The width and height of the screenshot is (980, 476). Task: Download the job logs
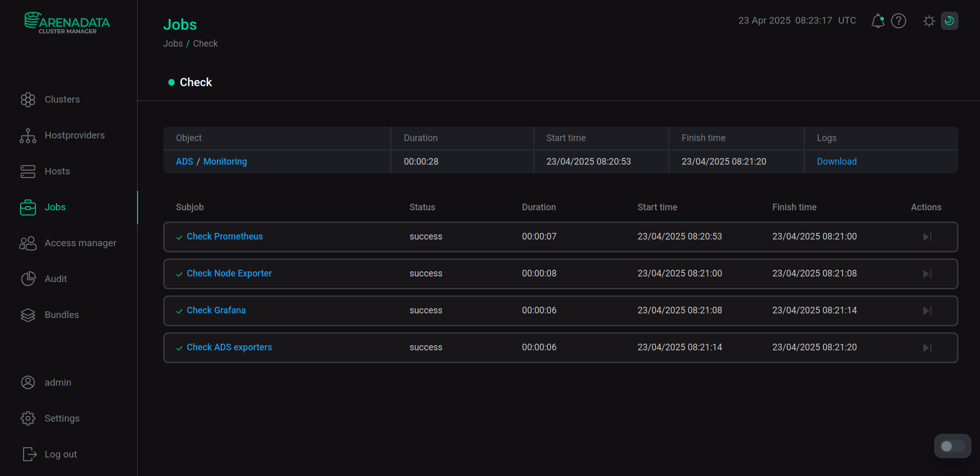point(836,162)
